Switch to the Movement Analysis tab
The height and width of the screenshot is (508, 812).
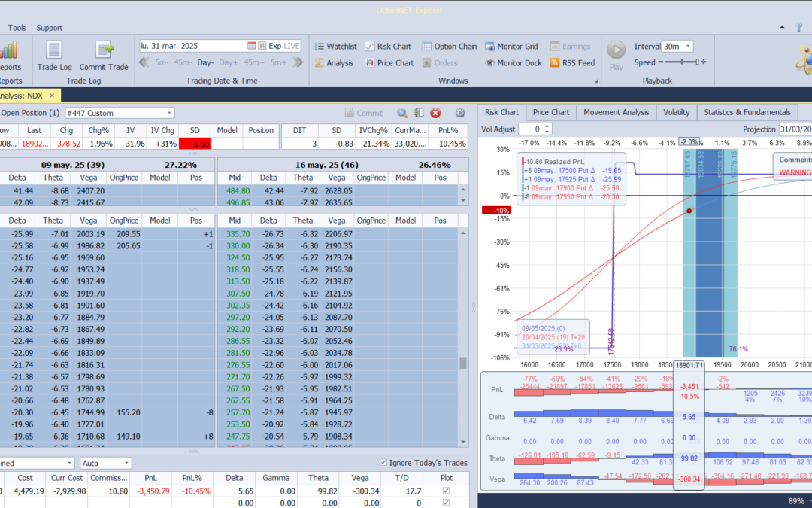pos(616,112)
